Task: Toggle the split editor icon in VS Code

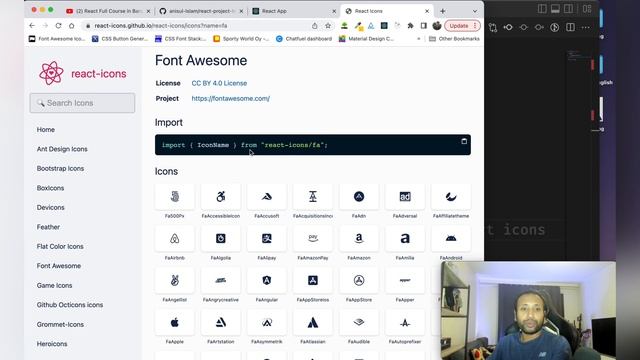Action: 570,27
